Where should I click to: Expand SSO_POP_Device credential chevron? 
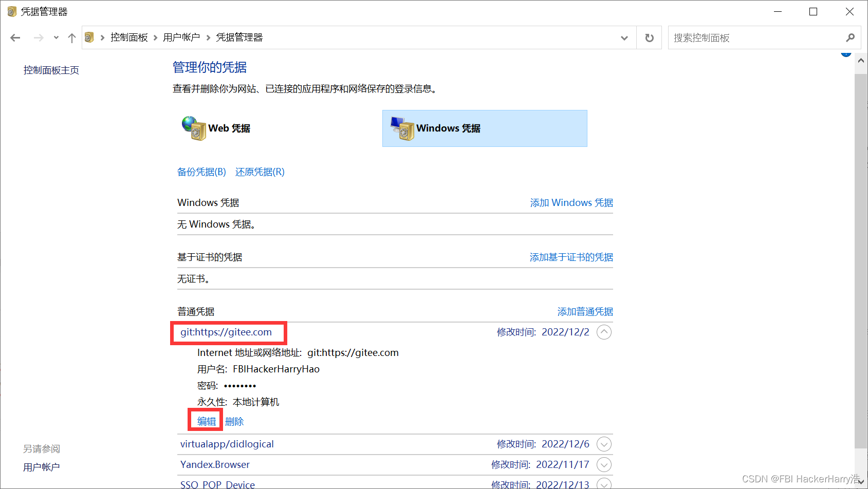coord(604,484)
